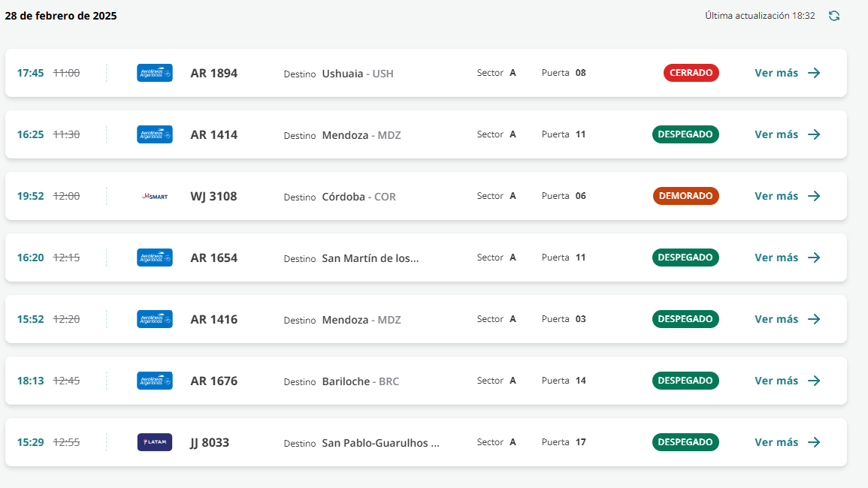The image size is (868, 488).
Task: Click the refresh icon beside Última actualización
Action: (833, 16)
